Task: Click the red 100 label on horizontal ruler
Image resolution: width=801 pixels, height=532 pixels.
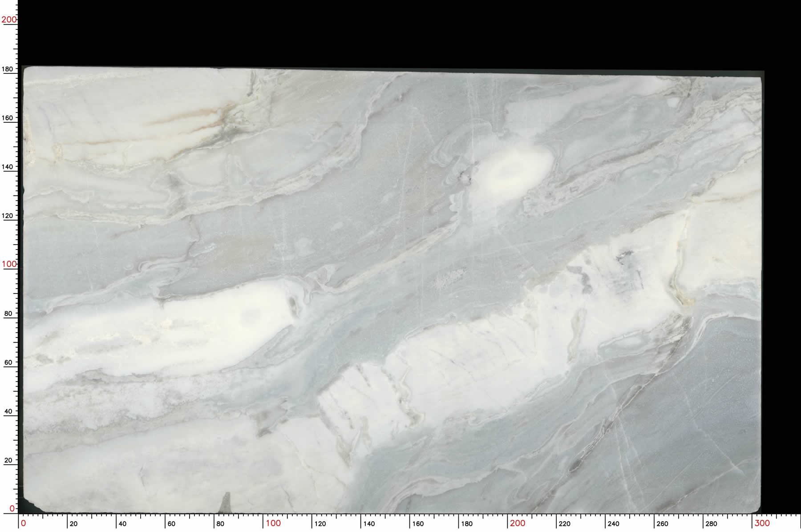Action: pyautogui.click(x=273, y=523)
